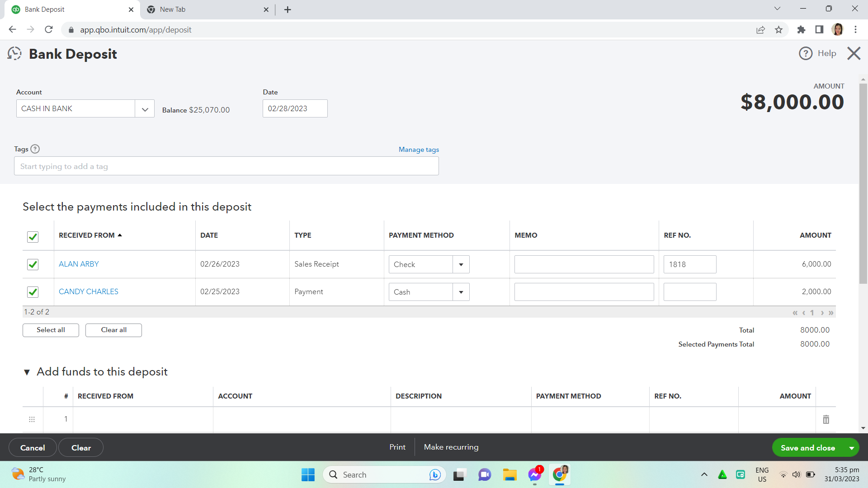Screen dimensions: 868x488
Task: Open a new browser tab
Action: (x=288, y=9)
